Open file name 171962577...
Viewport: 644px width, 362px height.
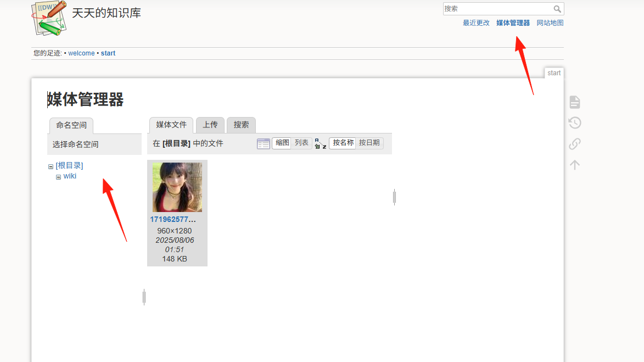pos(173,219)
